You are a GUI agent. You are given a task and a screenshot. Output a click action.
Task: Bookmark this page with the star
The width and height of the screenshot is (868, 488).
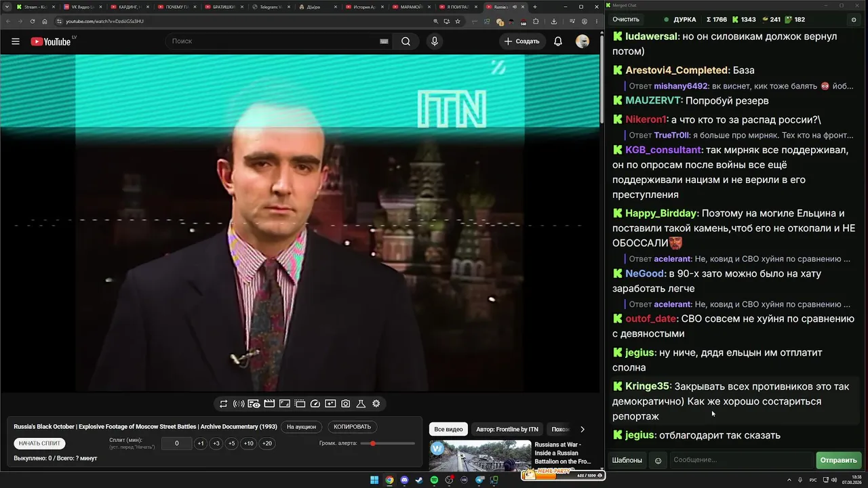coord(458,21)
